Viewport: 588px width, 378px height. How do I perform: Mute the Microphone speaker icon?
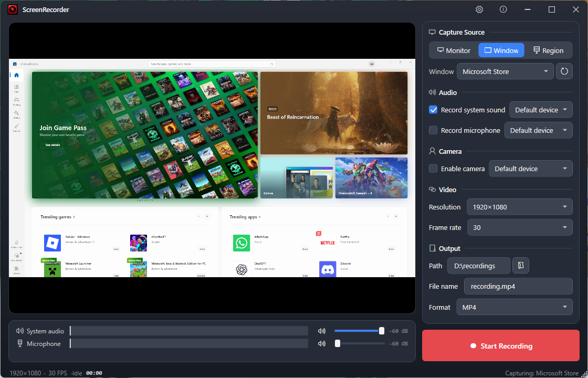coord(321,343)
